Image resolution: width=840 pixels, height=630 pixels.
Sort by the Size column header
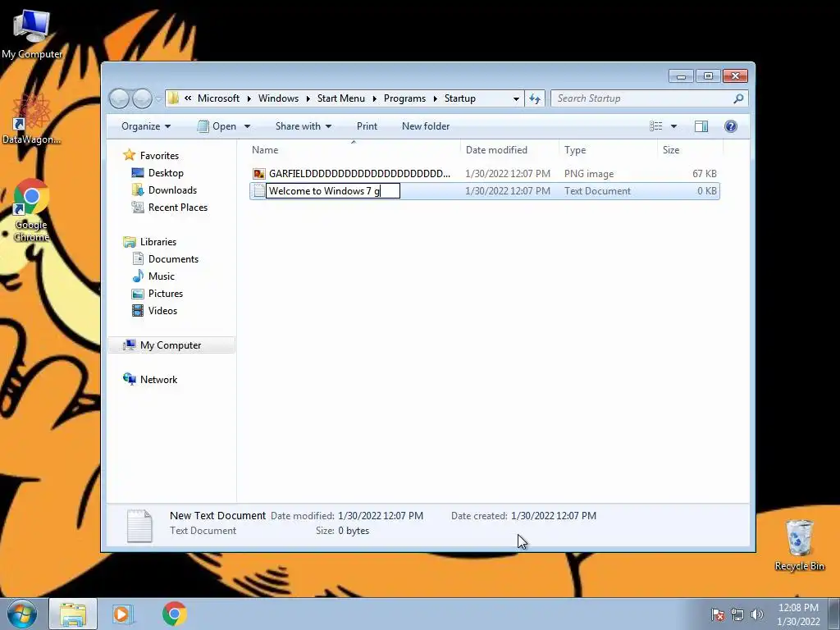coord(691,150)
